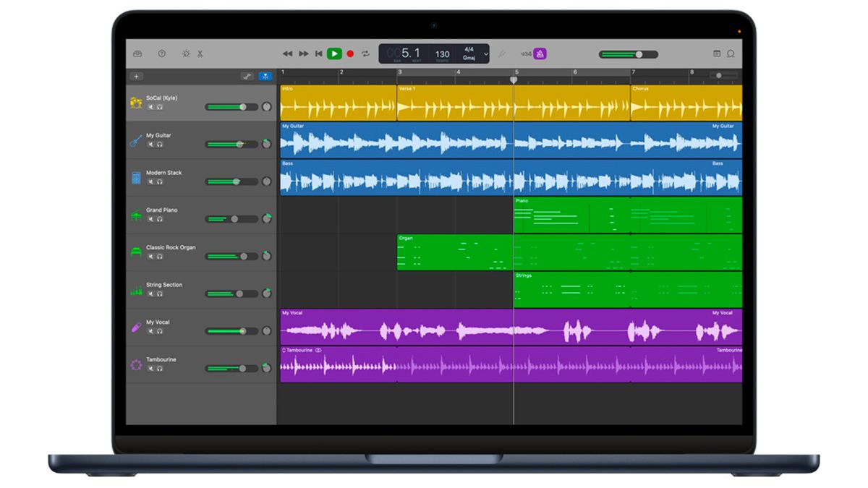Open the Library with the toolbar icon
The width and height of the screenshot is (868, 488).
tap(139, 53)
